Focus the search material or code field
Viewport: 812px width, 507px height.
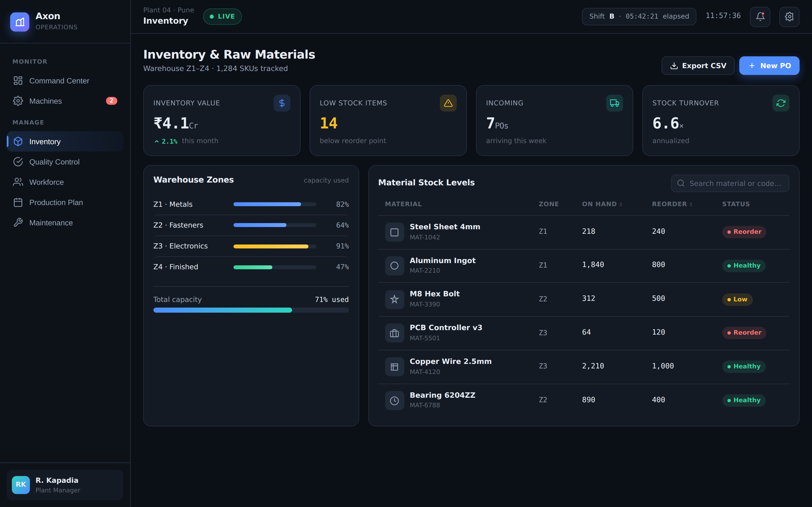(x=730, y=183)
